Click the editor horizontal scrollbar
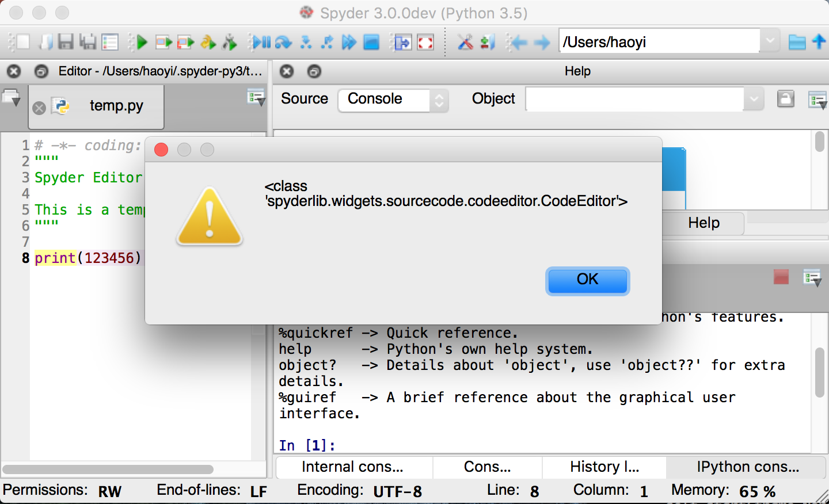Viewport: 829px width, 504px height. 108,469
